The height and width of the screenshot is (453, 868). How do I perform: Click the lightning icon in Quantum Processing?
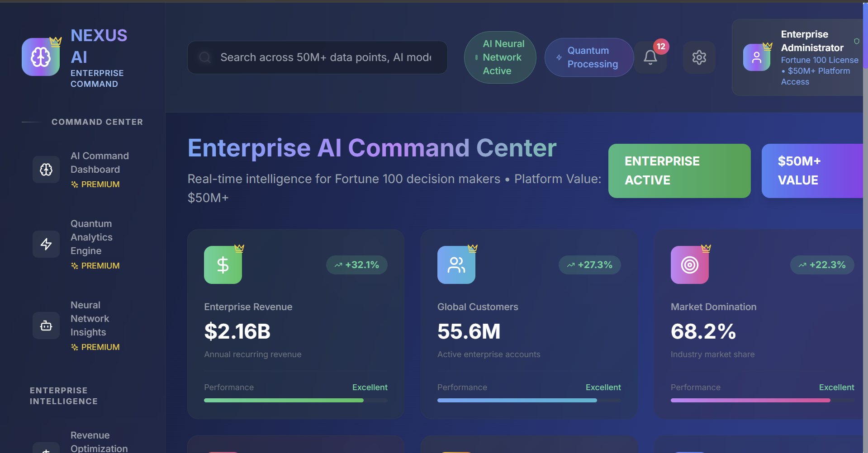(559, 57)
